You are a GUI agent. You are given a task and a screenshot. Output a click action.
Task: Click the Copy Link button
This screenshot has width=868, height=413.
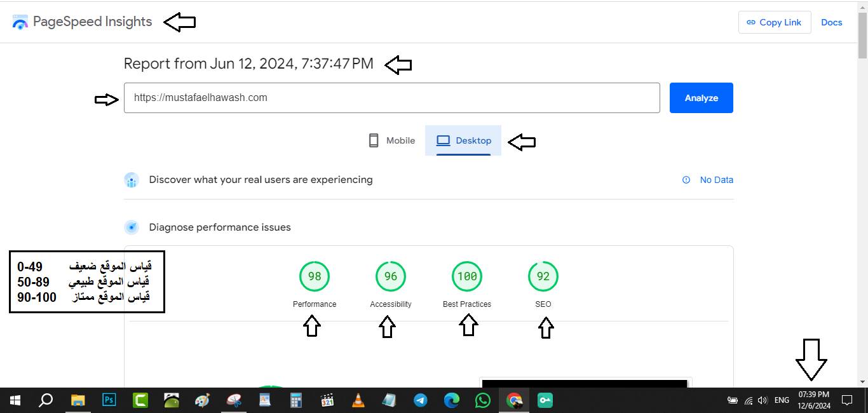point(774,22)
